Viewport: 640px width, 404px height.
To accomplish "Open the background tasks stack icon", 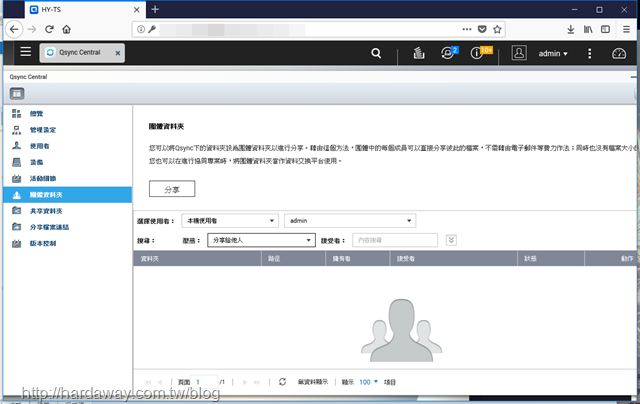I will (419, 53).
